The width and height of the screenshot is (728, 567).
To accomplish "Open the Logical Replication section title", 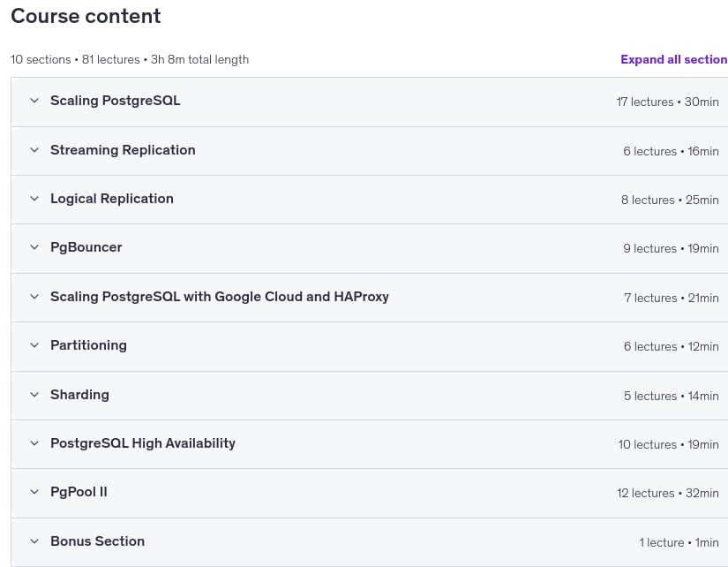I will [x=112, y=199].
